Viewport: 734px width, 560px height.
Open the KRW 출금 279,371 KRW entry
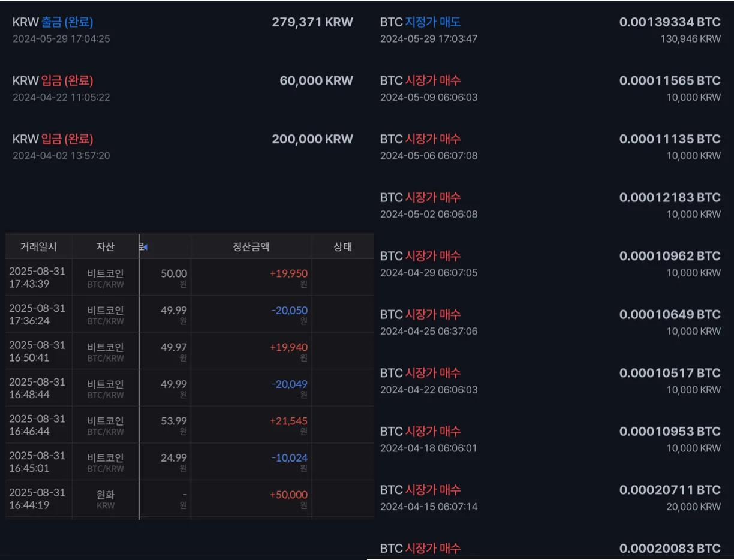click(x=182, y=29)
